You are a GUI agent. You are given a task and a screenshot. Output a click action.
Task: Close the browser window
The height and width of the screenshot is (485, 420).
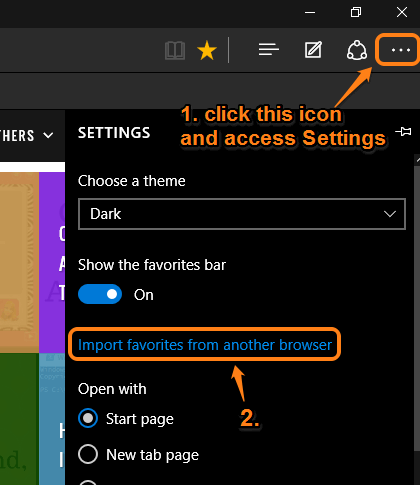point(402,12)
